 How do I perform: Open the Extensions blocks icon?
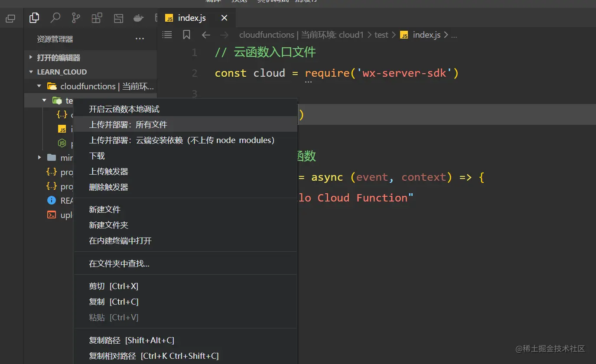[x=97, y=18]
